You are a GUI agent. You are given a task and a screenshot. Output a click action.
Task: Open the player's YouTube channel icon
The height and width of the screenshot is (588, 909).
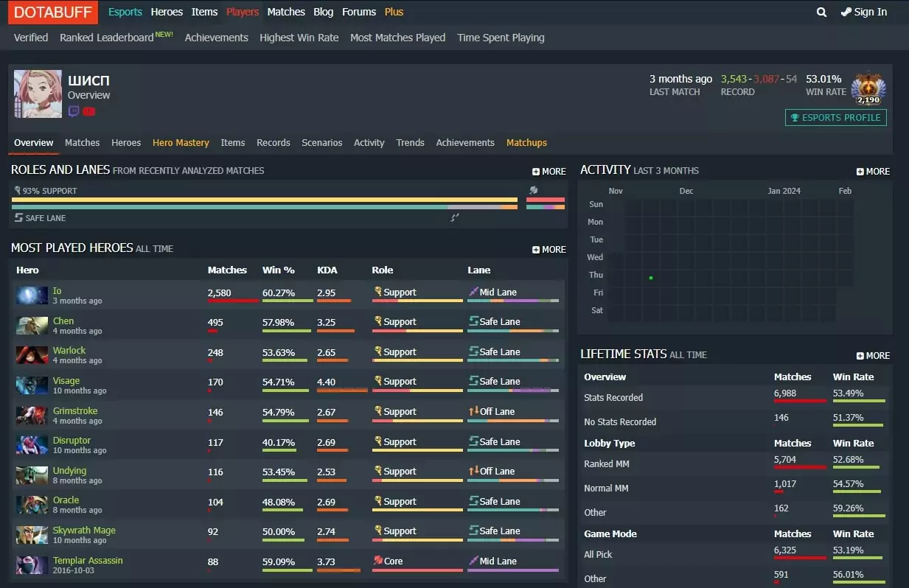point(89,111)
